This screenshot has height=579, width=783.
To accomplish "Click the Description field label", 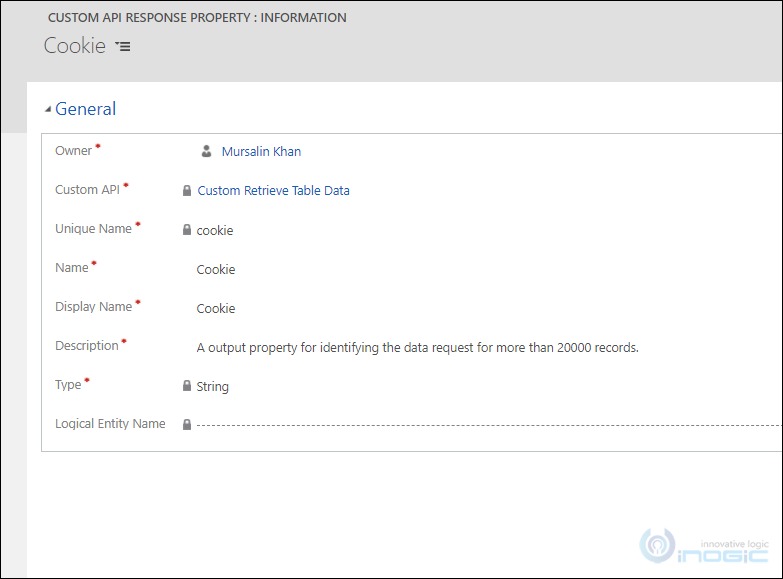I will (x=87, y=345).
